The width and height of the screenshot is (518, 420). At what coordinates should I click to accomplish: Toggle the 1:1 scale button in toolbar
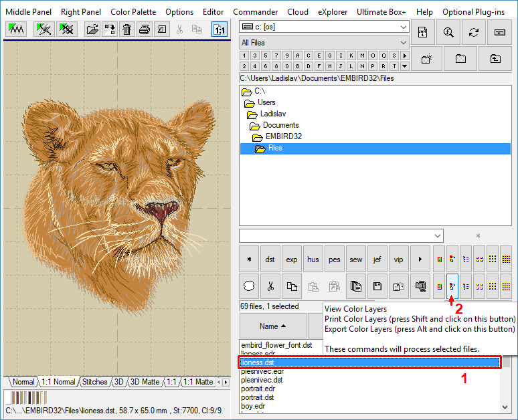219,29
